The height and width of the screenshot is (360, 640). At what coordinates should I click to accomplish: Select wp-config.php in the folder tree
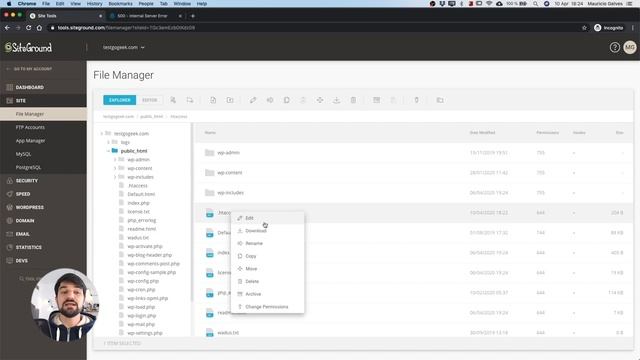[x=143, y=281]
